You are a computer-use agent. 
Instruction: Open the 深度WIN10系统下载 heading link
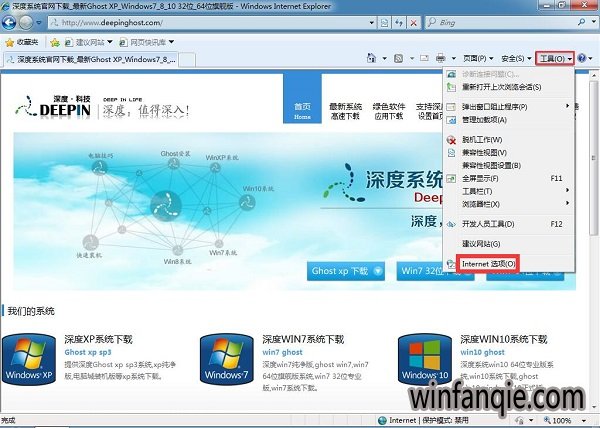[504, 339]
